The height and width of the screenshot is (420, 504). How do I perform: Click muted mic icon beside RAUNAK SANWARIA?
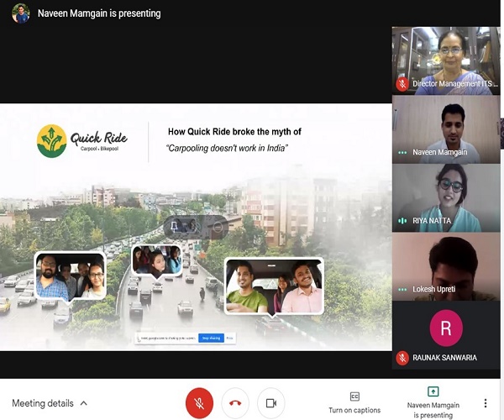click(402, 358)
